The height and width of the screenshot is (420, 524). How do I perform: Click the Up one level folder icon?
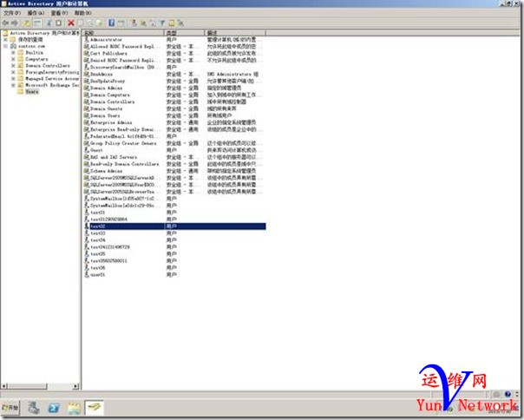(27, 23)
